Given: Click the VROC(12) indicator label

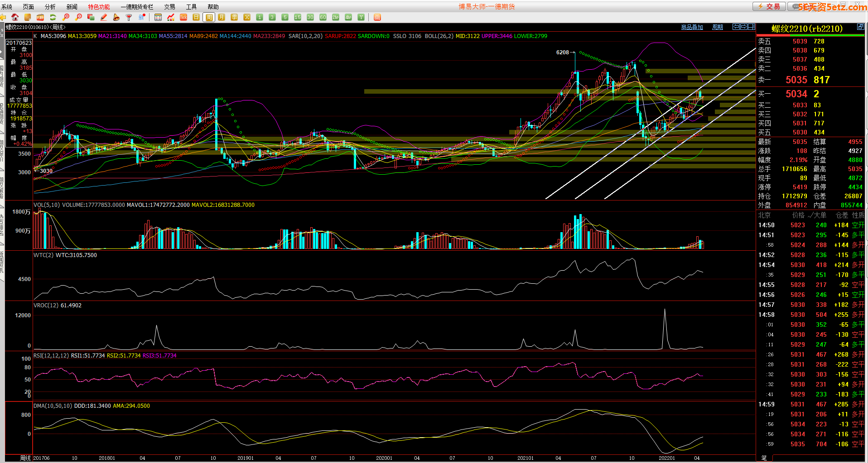Looking at the screenshot, I should click(46, 305).
